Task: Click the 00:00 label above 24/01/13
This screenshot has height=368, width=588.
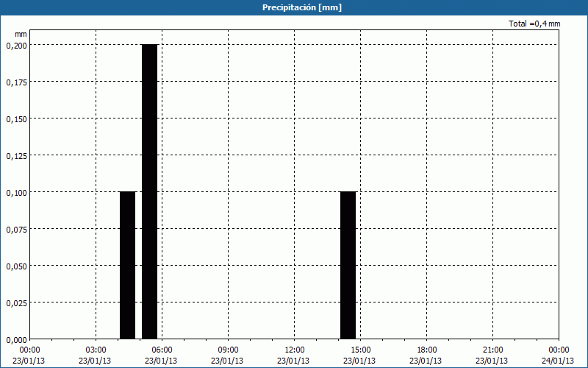Action: click(559, 350)
